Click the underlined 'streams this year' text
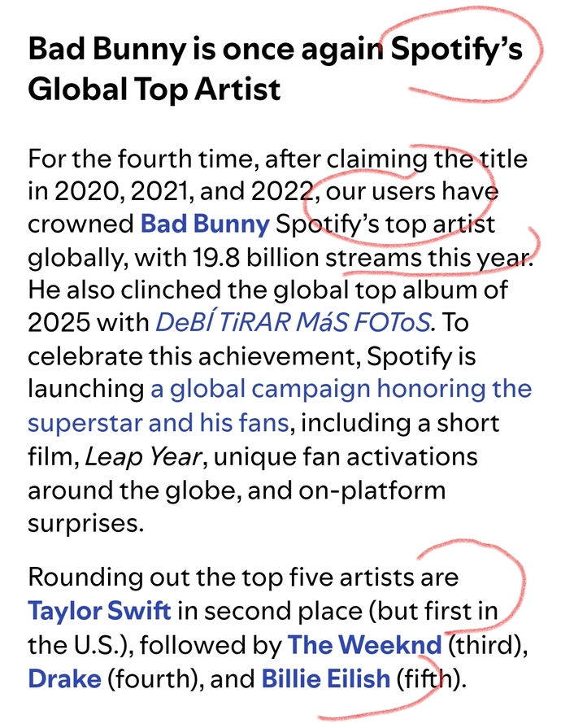This screenshot has height=728, width=561. coord(428,258)
